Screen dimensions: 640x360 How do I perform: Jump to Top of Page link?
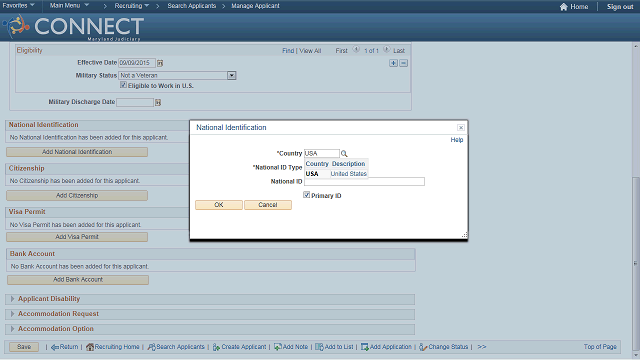point(600,347)
